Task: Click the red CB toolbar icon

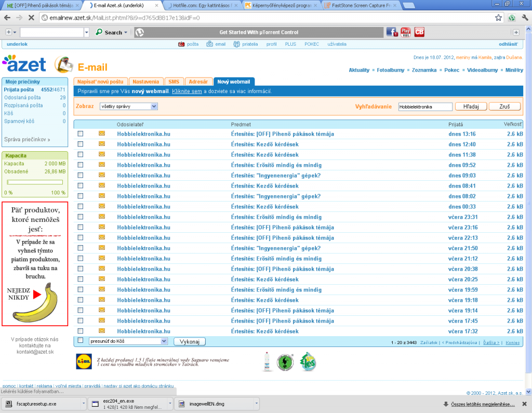Action: coord(419,32)
